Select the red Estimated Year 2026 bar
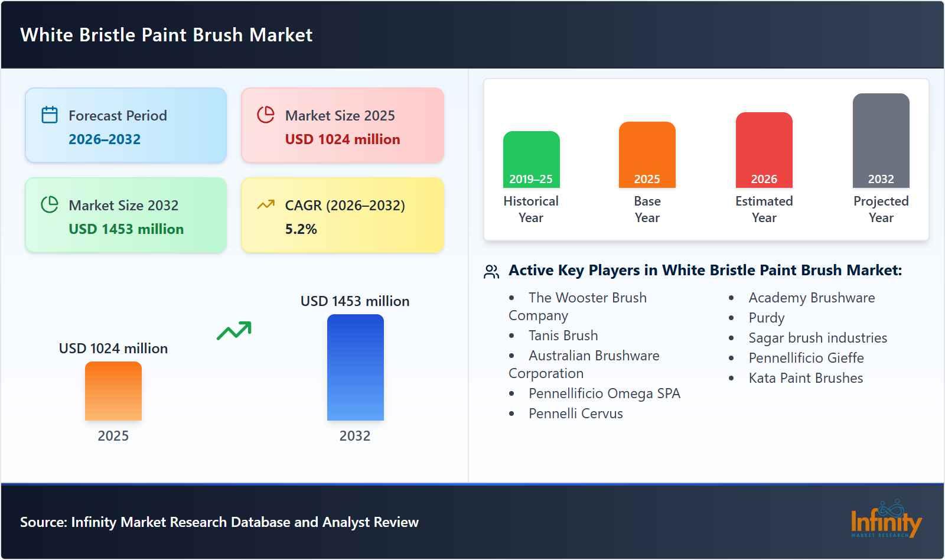Screen dimensions: 945x560 [763, 149]
